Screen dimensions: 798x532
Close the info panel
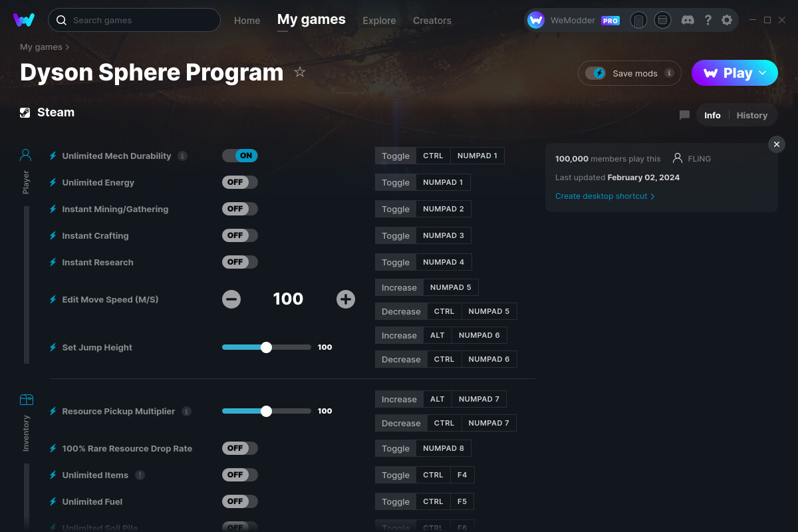tap(776, 144)
